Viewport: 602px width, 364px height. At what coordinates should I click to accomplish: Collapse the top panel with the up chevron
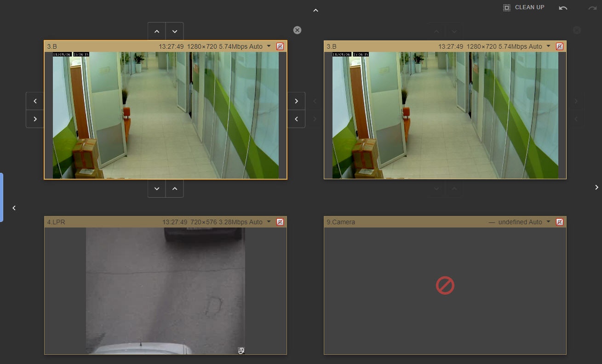tap(315, 10)
